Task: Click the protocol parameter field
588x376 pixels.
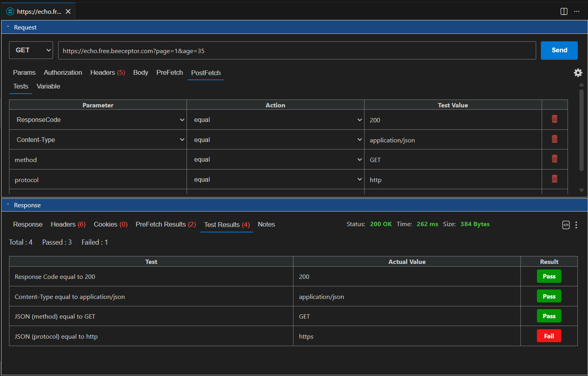Action: pos(98,180)
